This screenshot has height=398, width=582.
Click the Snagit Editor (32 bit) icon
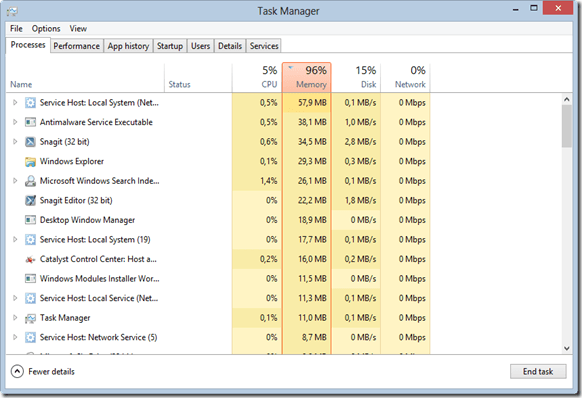tap(30, 200)
